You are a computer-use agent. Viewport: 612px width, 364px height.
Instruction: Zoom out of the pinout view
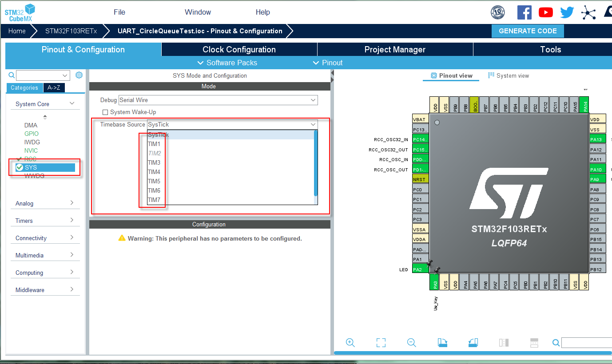(412, 342)
